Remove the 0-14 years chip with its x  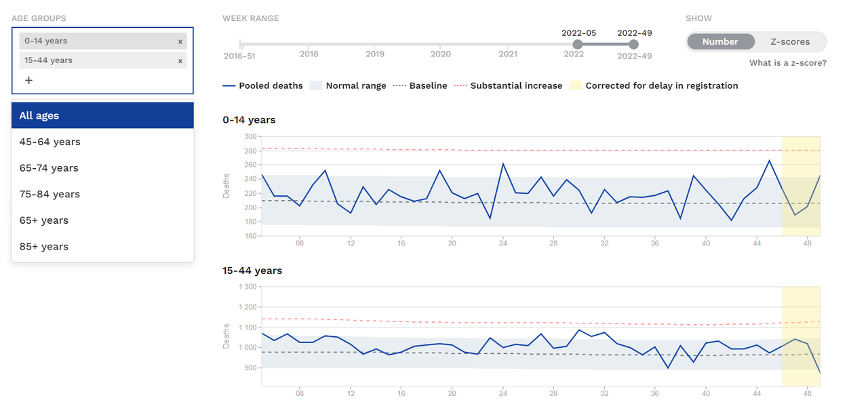tap(180, 41)
